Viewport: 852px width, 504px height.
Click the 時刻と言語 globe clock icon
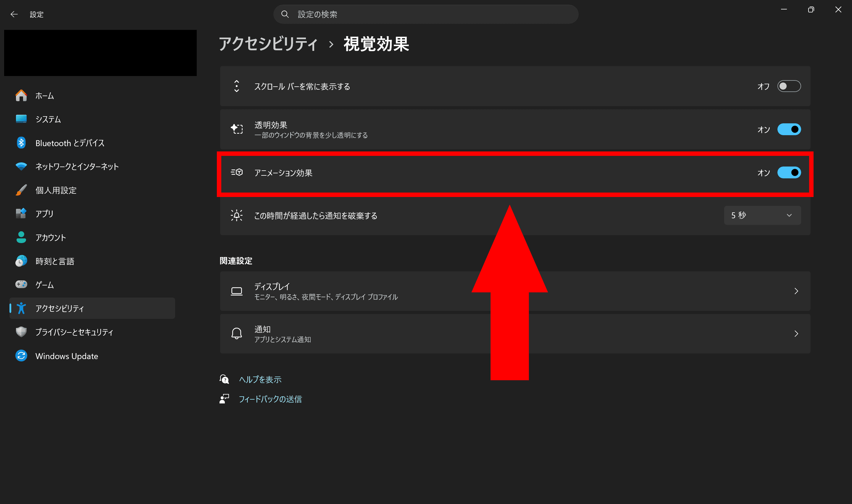pyautogui.click(x=21, y=261)
